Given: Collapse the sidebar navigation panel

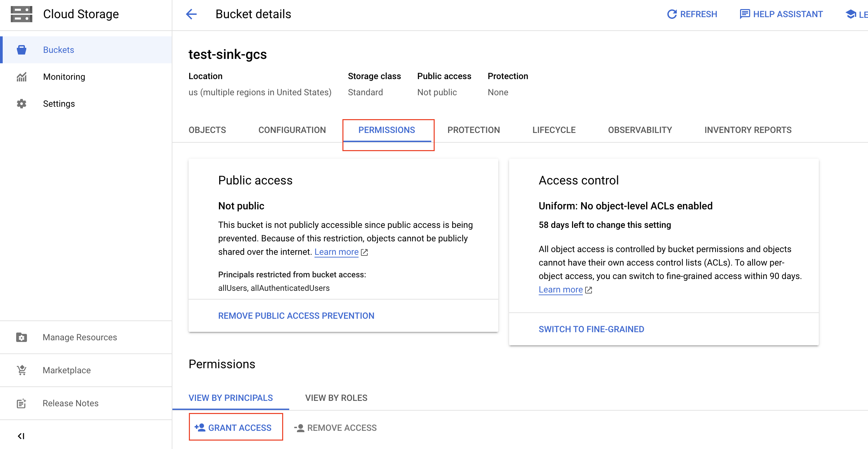Looking at the screenshot, I should [x=21, y=436].
